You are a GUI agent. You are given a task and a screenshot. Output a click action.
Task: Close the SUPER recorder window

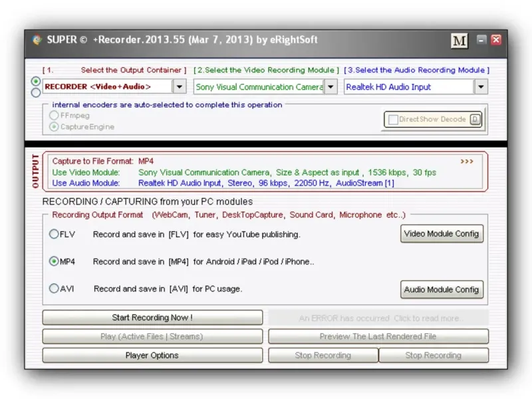click(496, 40)
